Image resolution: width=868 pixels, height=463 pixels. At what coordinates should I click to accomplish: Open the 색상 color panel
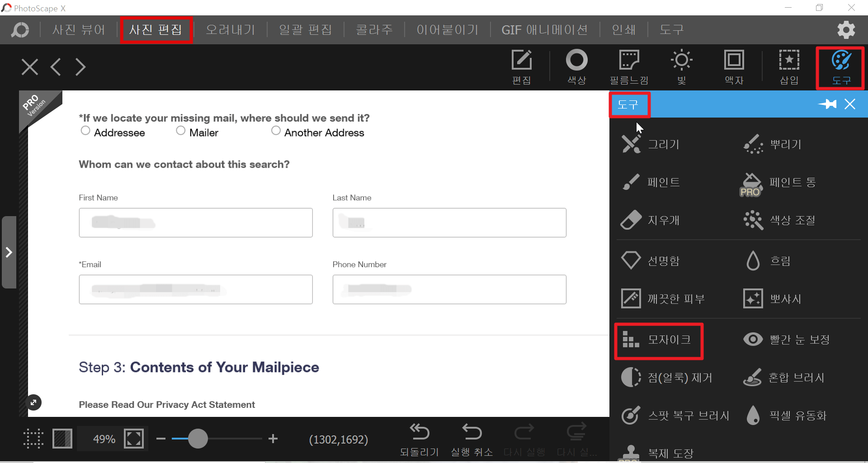pyautogui.click(x=577, y=67)
